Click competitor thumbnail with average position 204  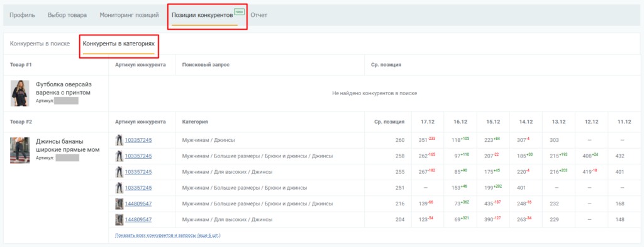click(x=119, y=220)
